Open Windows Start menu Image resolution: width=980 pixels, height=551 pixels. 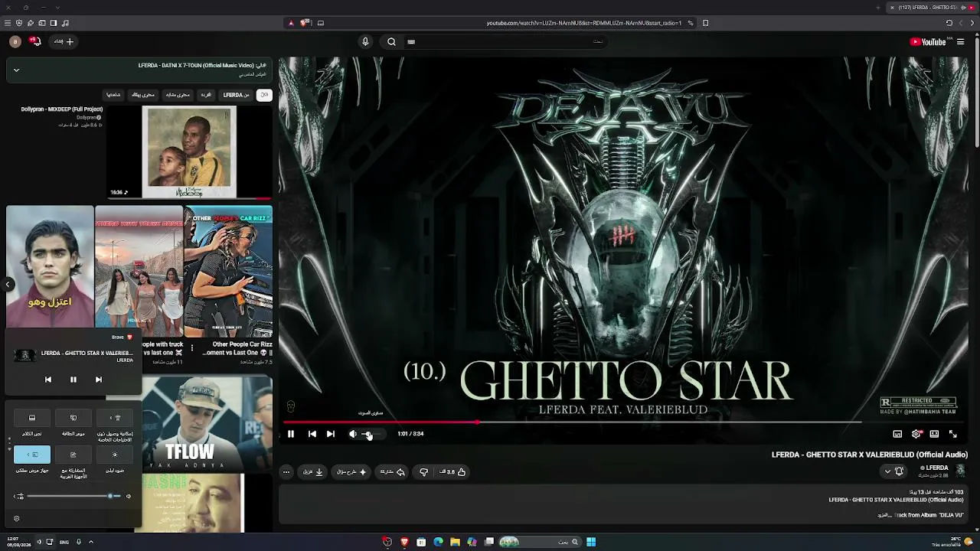pyautogui.click(x=591, y=542)
